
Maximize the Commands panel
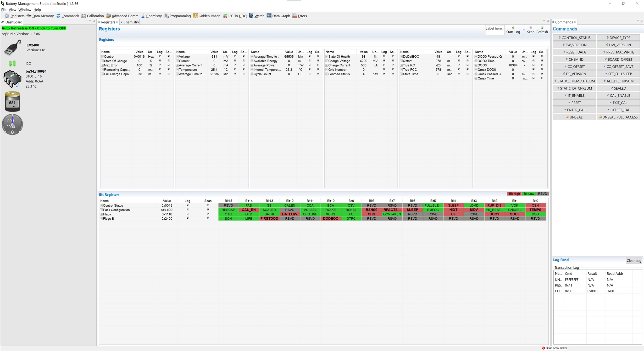[641, 21]
